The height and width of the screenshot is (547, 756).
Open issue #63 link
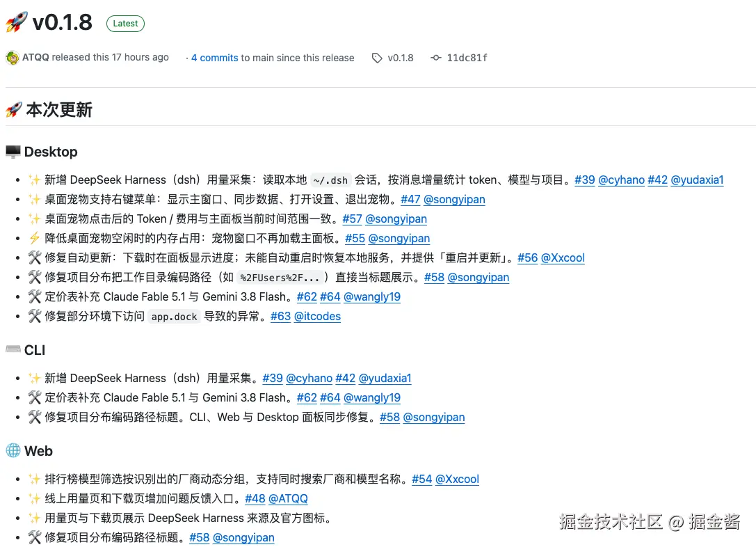[280, 317]
